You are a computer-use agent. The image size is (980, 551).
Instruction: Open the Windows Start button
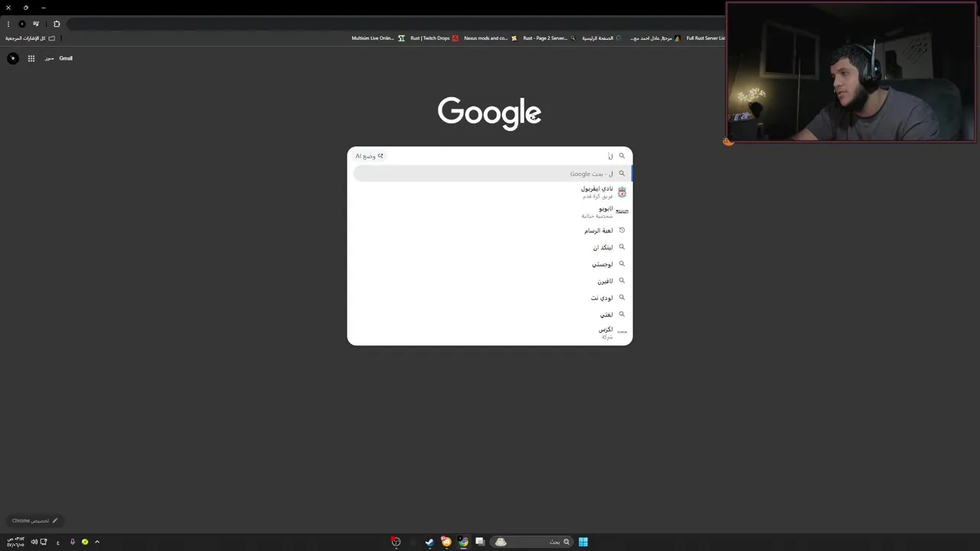click(583, 542)
